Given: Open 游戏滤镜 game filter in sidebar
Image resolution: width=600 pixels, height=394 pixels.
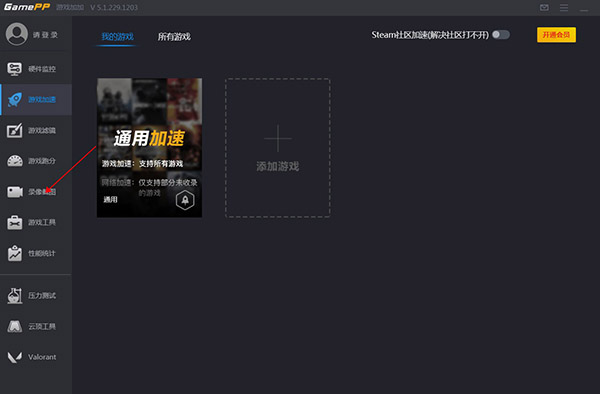Looking at the screenshot, I should pyautogui.click(x=36, y=130).
